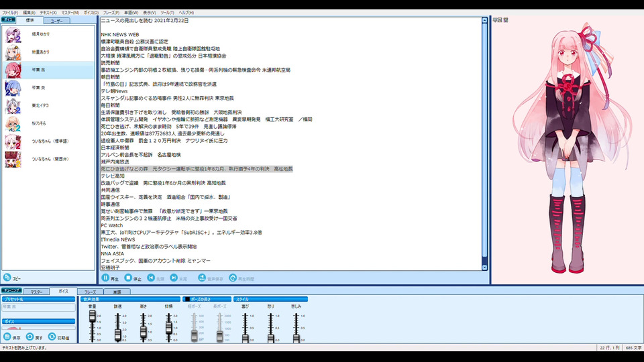The width and height of the screenshot is (644, 362).
Task: Click the highlighted line ending '高松地裁'
Action: pos(197,169)
